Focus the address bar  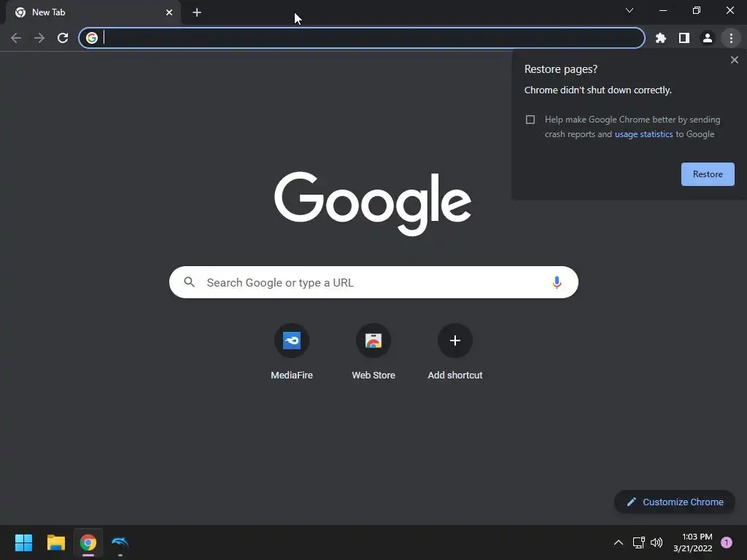pyautogui.click(x=362, y=38)
